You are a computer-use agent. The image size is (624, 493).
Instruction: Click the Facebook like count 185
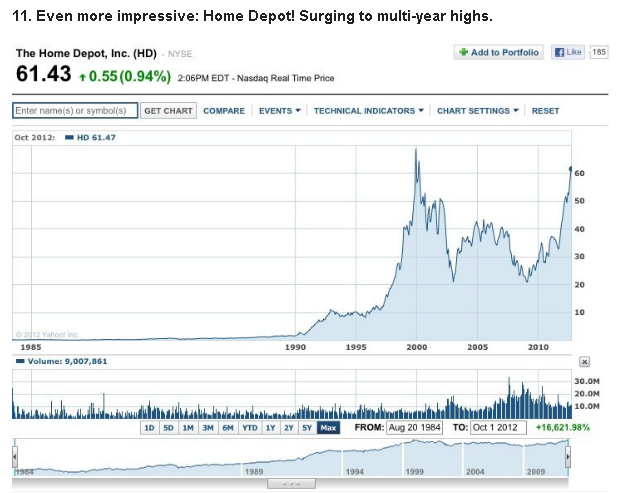click(599, 52)
